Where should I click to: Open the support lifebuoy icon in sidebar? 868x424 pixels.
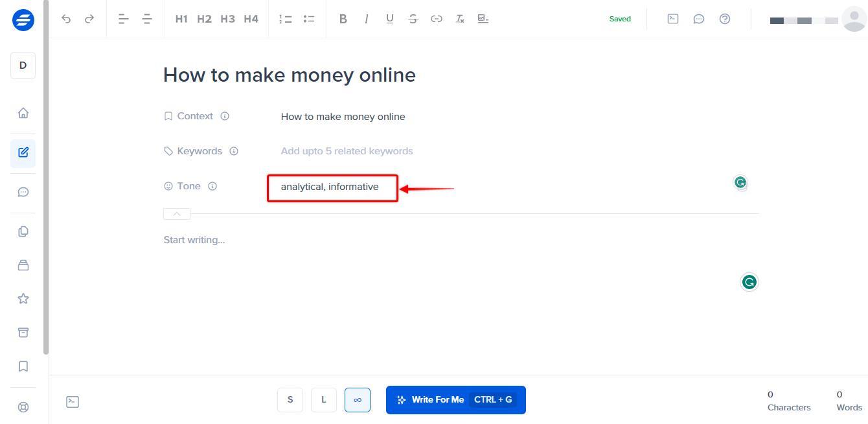[x=23, y=407]
